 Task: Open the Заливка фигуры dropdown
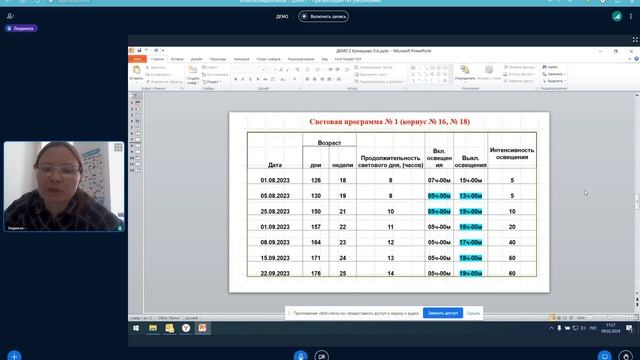click(519, 67)
